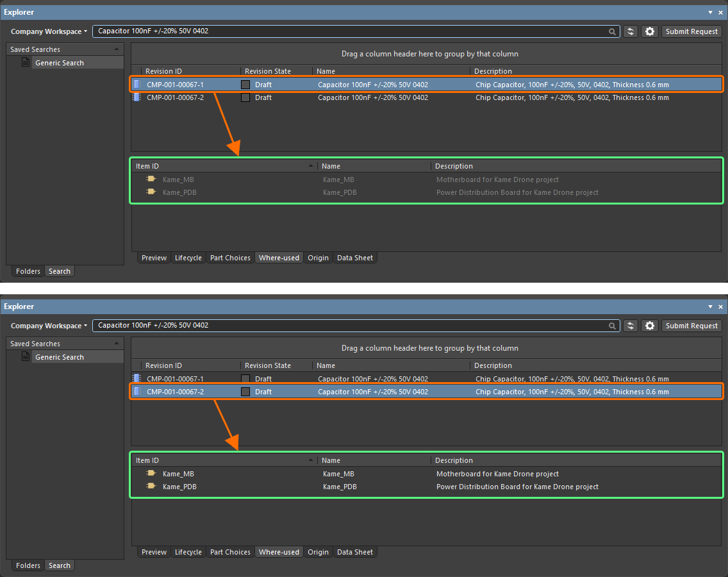Open Company Workspace dropdown in upper panel
This screenshot has height=577, width=728.
[x=49, y=31]
